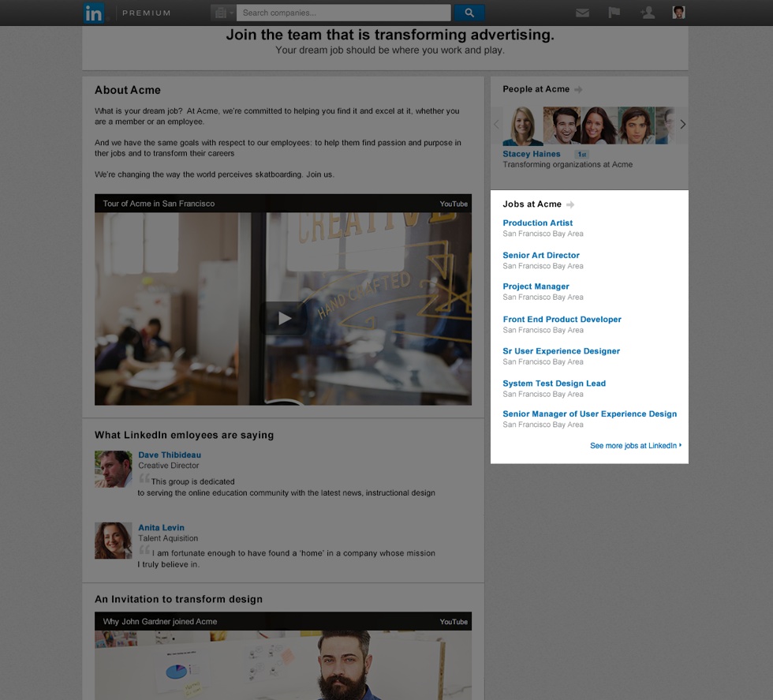
Task: Open the companies search-type dropdown
Action: click(x=223, y=13)
